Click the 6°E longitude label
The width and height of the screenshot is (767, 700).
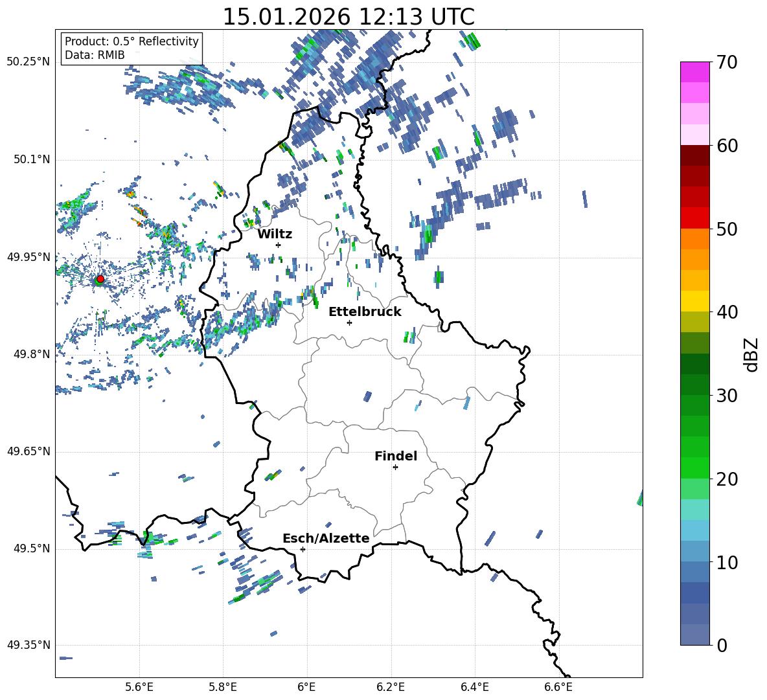pos(306,687)
